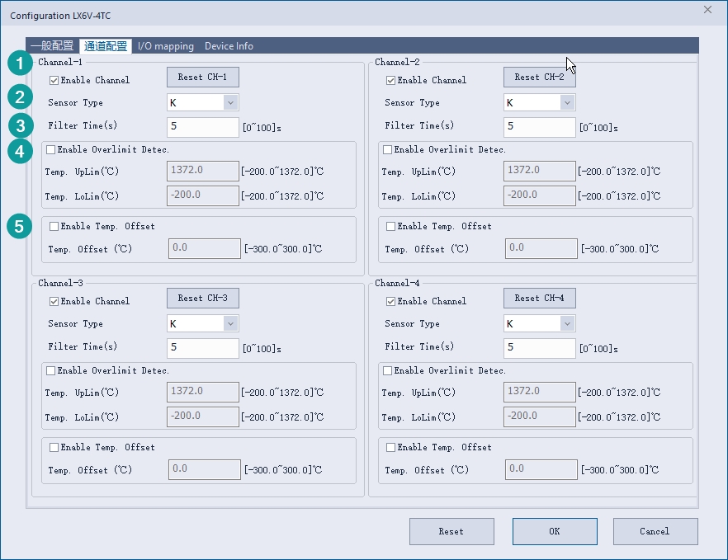Screen dimensions: 728x560
Task: Reset Channel-4 using Reset CH-4
Action: coord(540,298)
